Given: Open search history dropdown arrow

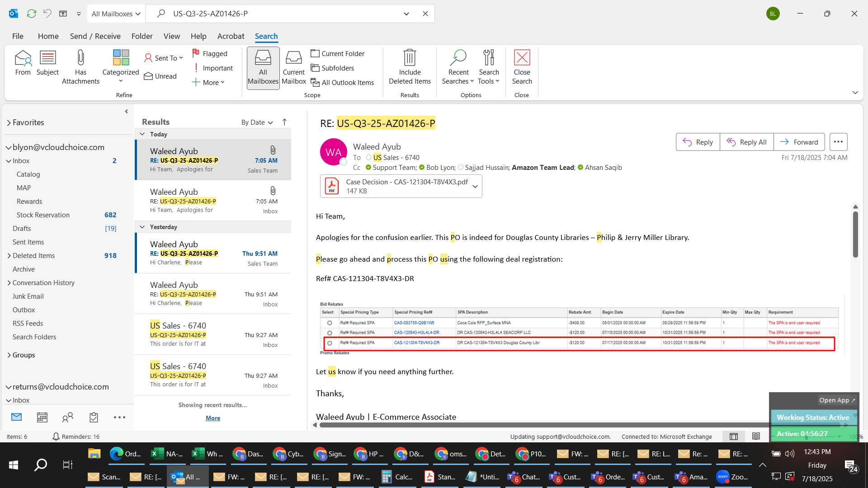Looking at the screenshot, I should click(x=406, y=14).
